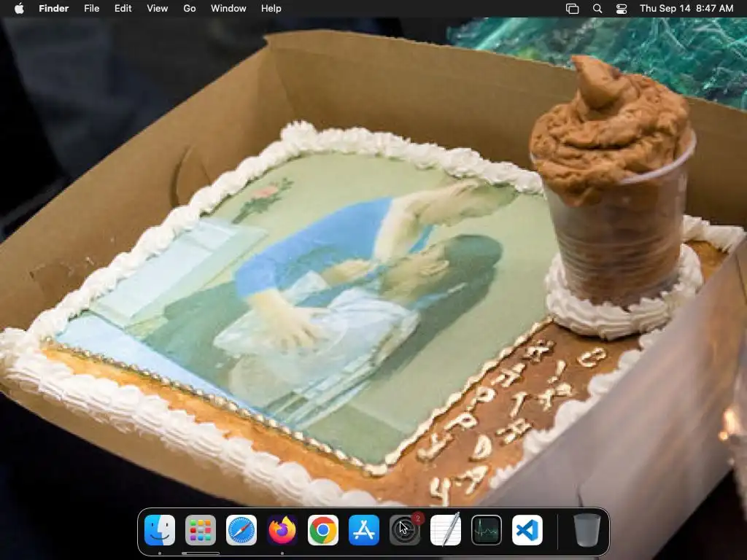Screen dimensions: 747x560
Task: Open the Trash in the Dock
Action: point(587,530)
